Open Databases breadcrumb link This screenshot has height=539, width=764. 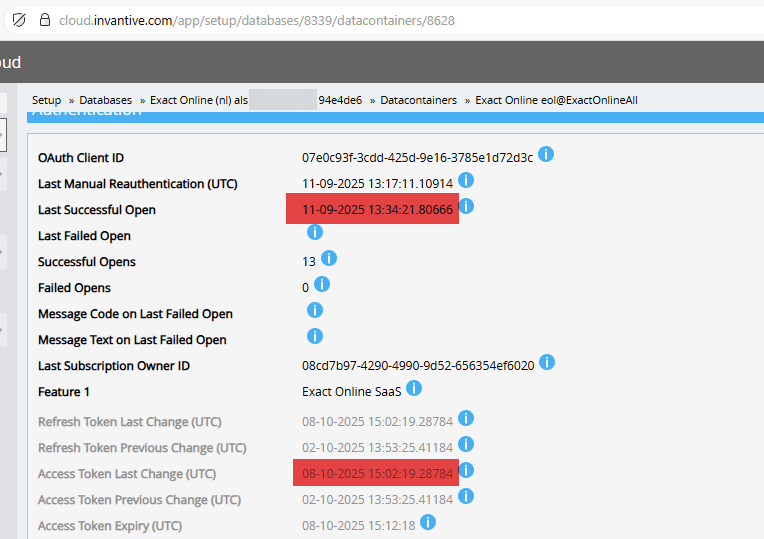pos(105,100)
